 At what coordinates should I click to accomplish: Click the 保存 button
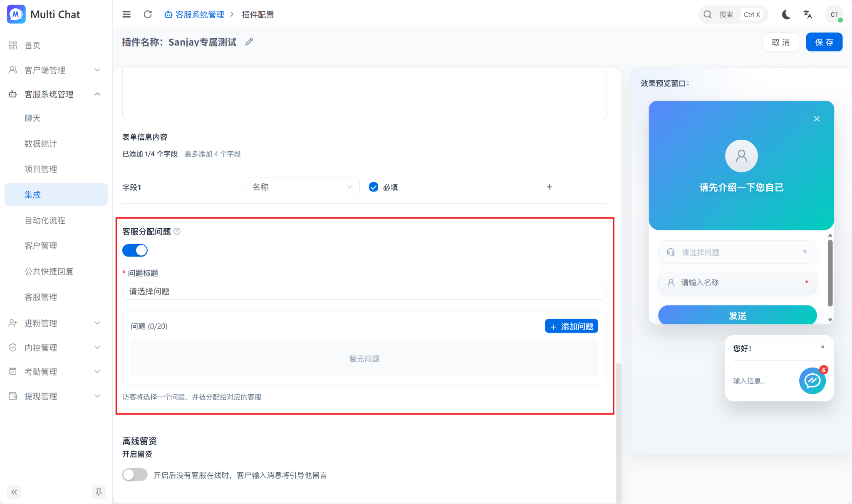click(x=824, y=42)
